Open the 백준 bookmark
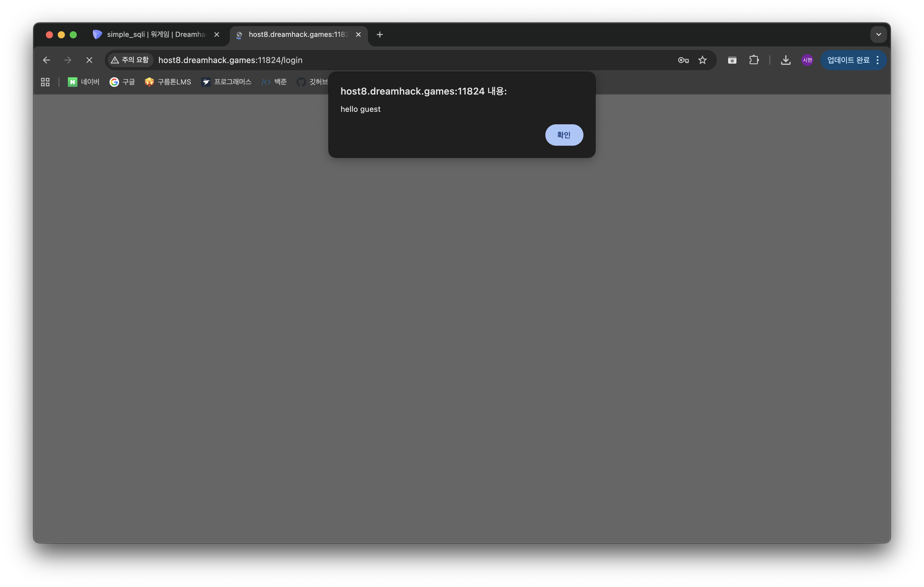This screenshot has height=587, width=924. [x=274, y=82]
